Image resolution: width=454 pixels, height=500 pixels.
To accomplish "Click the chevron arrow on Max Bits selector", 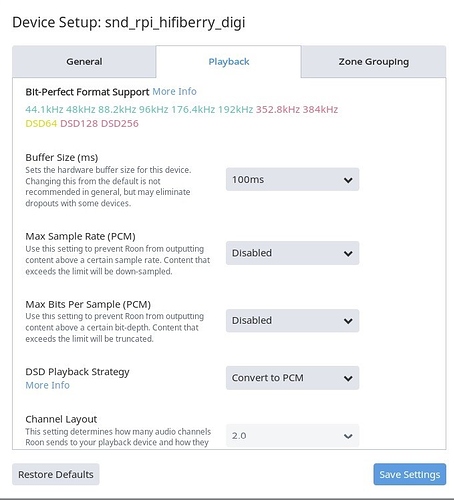I will click(x=348, y=321).
